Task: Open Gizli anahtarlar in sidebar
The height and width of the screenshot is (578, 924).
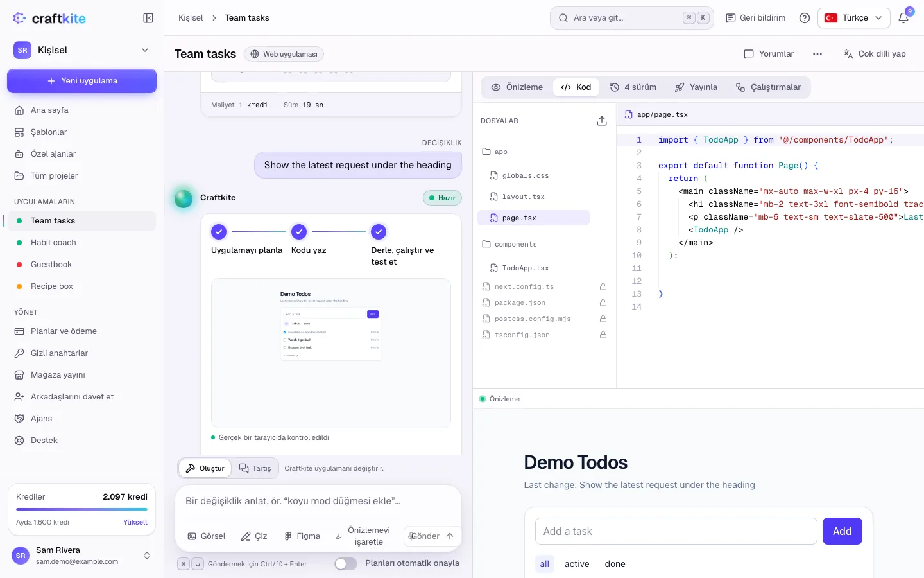Action: pyautogui.click(x=81, y=353)
